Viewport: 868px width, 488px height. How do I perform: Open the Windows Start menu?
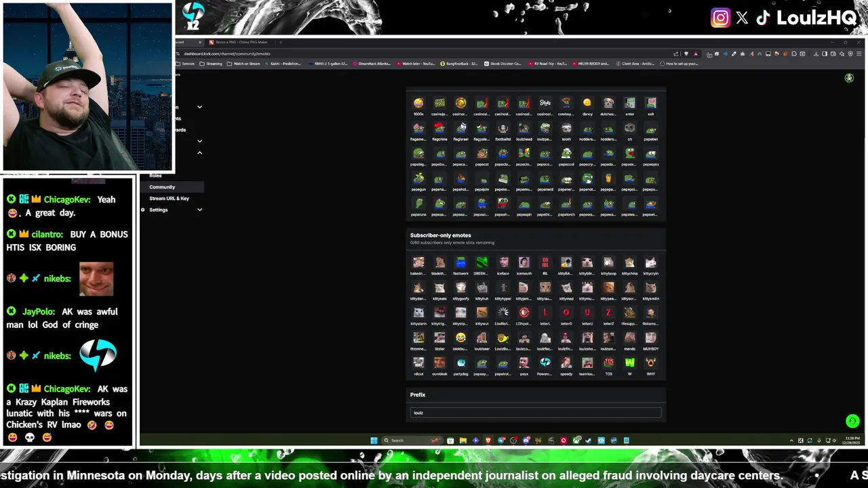[x=374, y=441]
